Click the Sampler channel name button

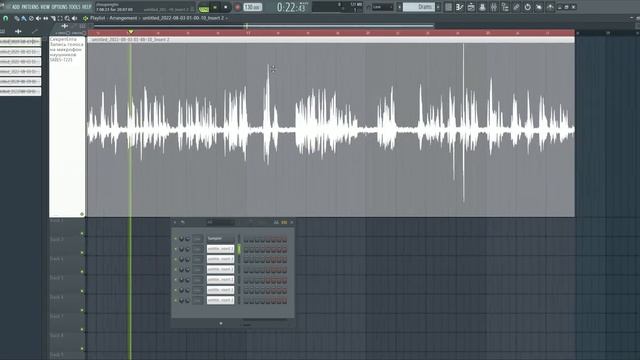[220, 239]
